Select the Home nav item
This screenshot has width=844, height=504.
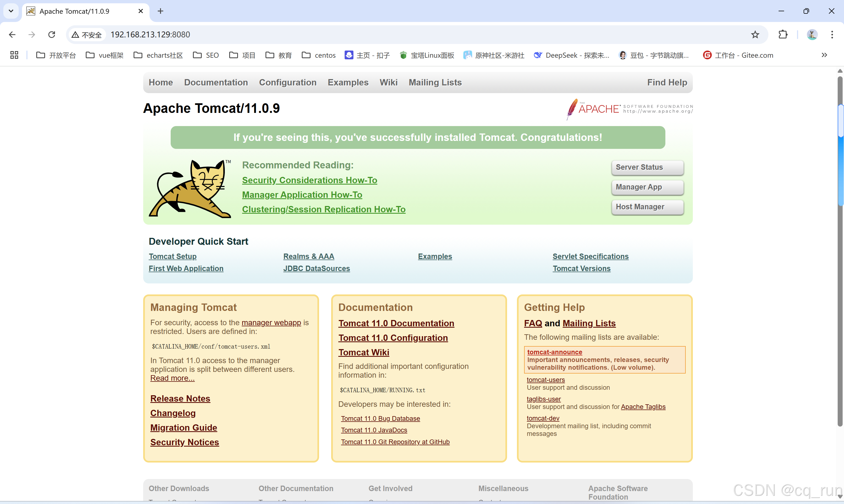(161, 82)
